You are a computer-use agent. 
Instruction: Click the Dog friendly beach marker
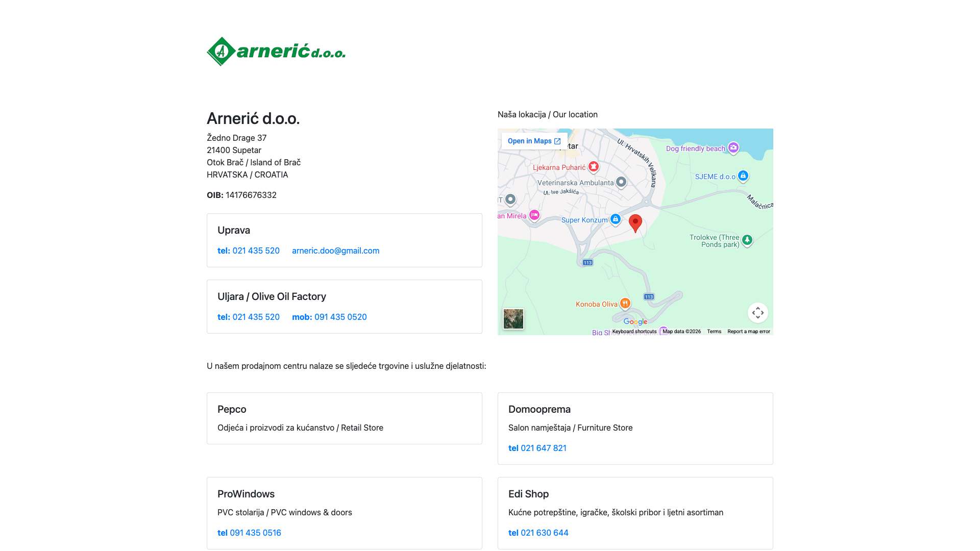pos(733,148)
